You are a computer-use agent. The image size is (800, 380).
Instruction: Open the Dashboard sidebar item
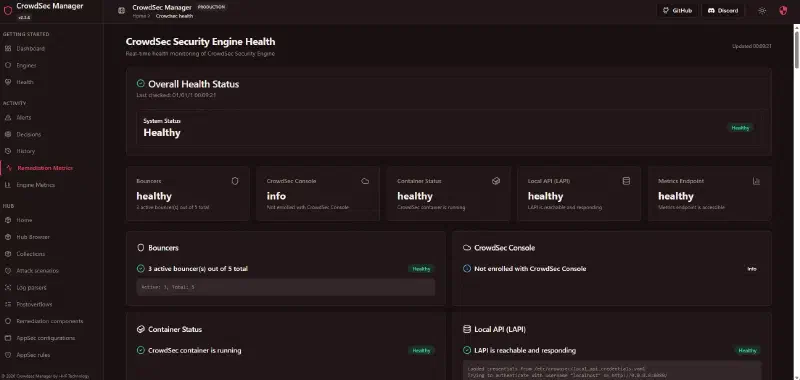(31, 48)
